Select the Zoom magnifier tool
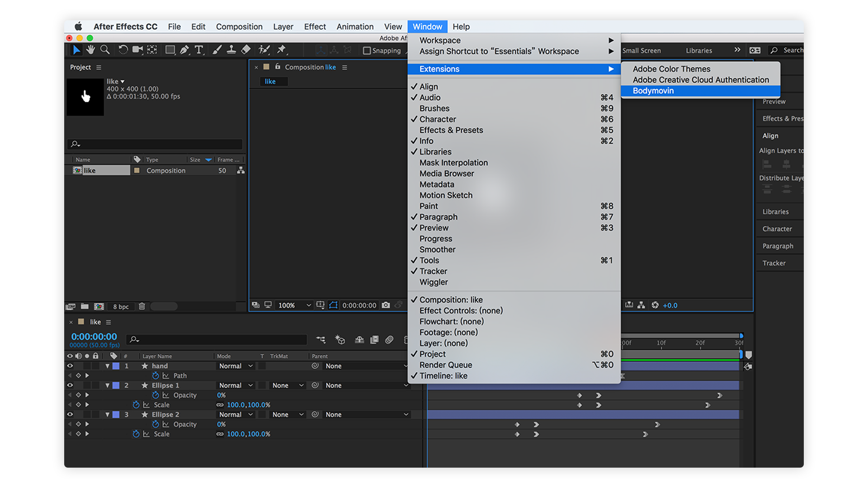 tap(105, 50)
